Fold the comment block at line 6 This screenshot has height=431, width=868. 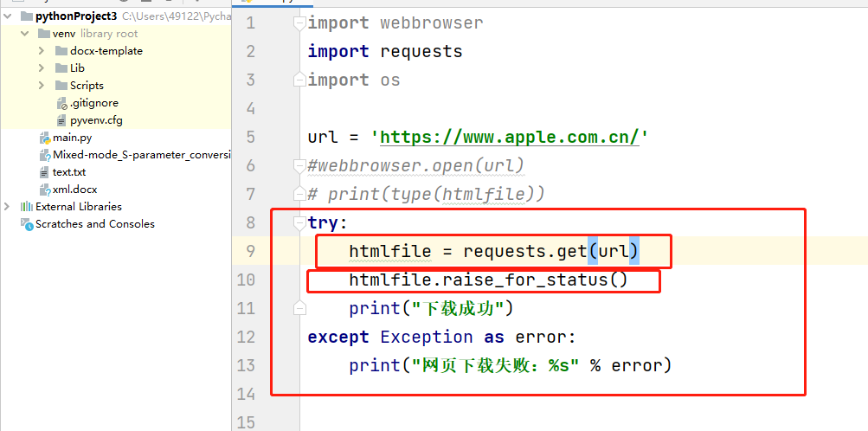click(299, 165)
